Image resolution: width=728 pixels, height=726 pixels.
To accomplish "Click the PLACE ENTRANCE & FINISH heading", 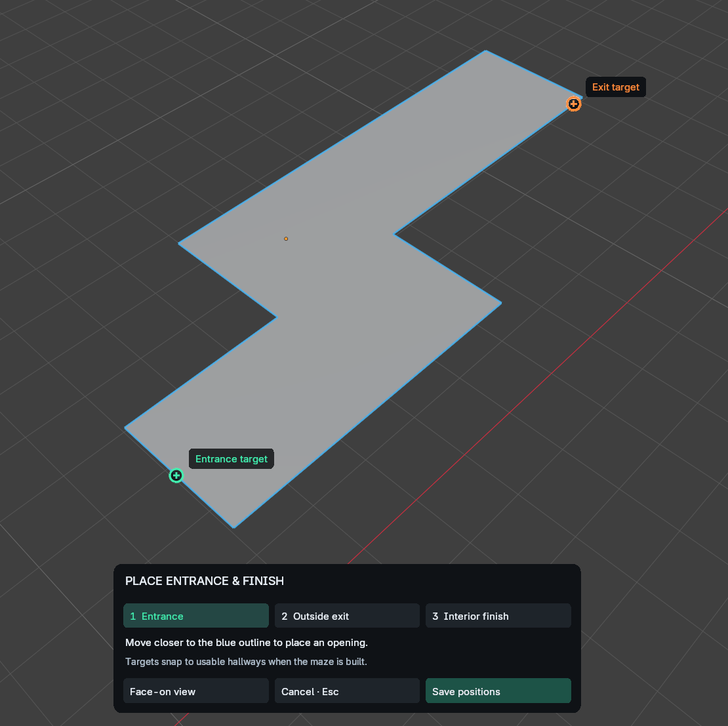I will 204,580.
